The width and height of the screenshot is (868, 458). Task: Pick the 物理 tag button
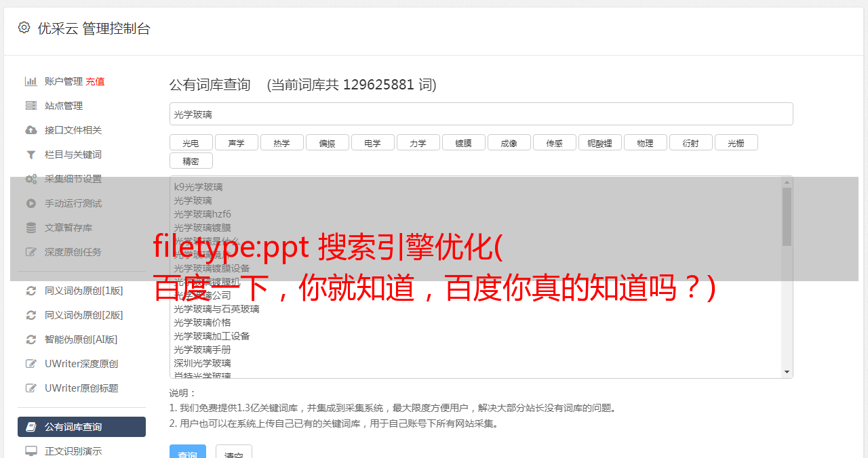[645, 142]
